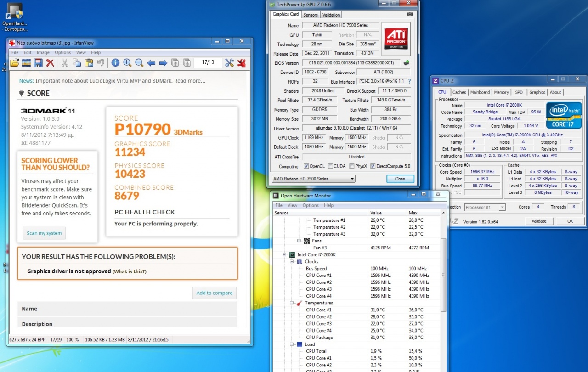Viewport: 588px width, 372px height.
Task: Click the Copy icon in IrfanView toolbar
Action: 77,63
